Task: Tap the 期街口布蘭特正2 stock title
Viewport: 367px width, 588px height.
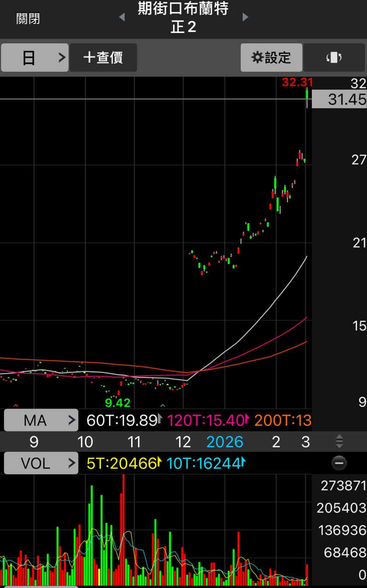Action: click(183, 17)
